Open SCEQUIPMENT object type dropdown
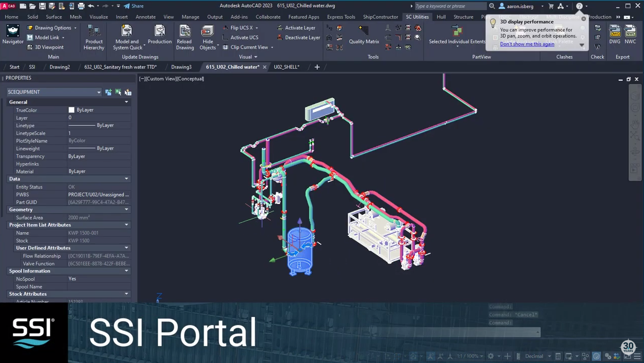 pyautogui.click(x=54, y=92)
